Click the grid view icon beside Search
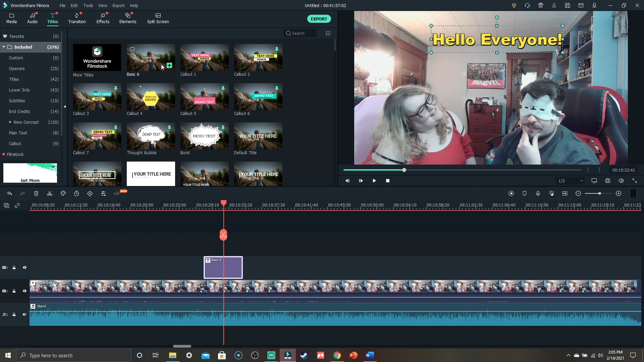The width and height of the screenshot is (644, 362). (328, 33)
